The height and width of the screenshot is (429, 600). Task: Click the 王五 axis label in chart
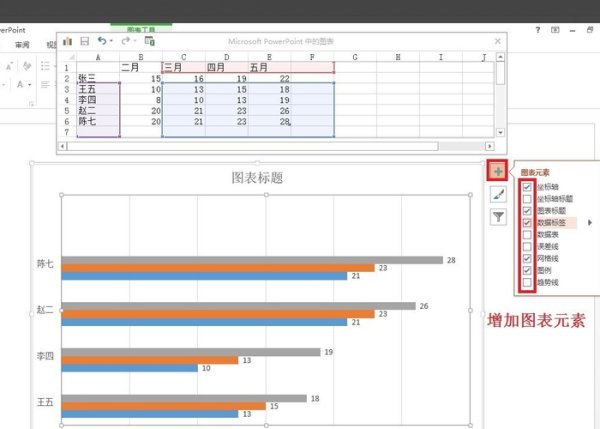coord(45,402)
